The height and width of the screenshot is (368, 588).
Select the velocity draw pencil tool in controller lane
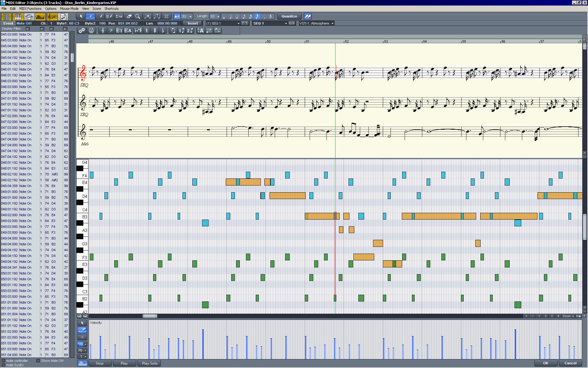point(82,330)
